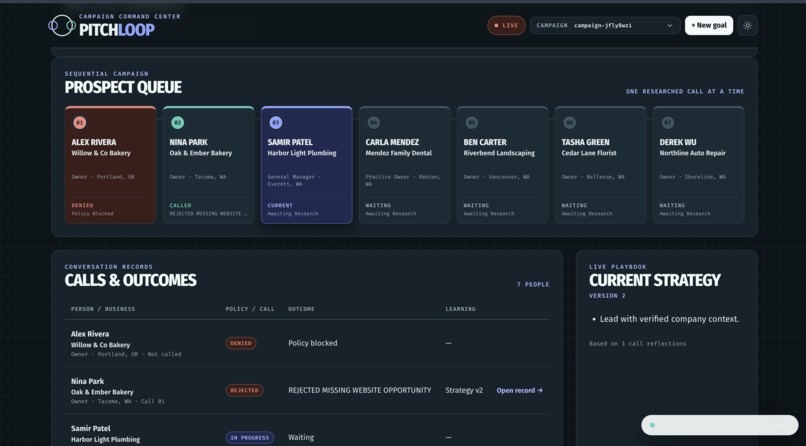Select the 03 badge on Samir Patel card
The height and width of the screenshot is (446, 806).
pyautogui.click(x=276, y=123)
